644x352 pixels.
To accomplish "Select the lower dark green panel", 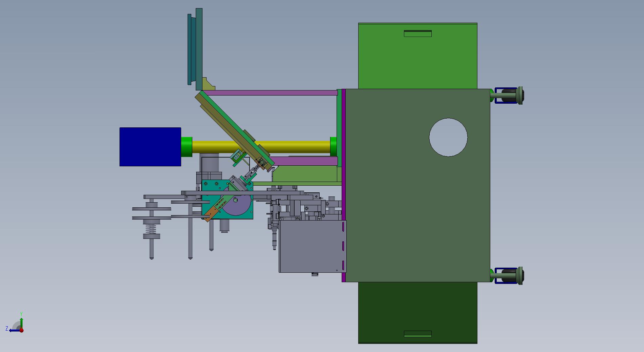I will pyautogui.click(x=417, y=313).
